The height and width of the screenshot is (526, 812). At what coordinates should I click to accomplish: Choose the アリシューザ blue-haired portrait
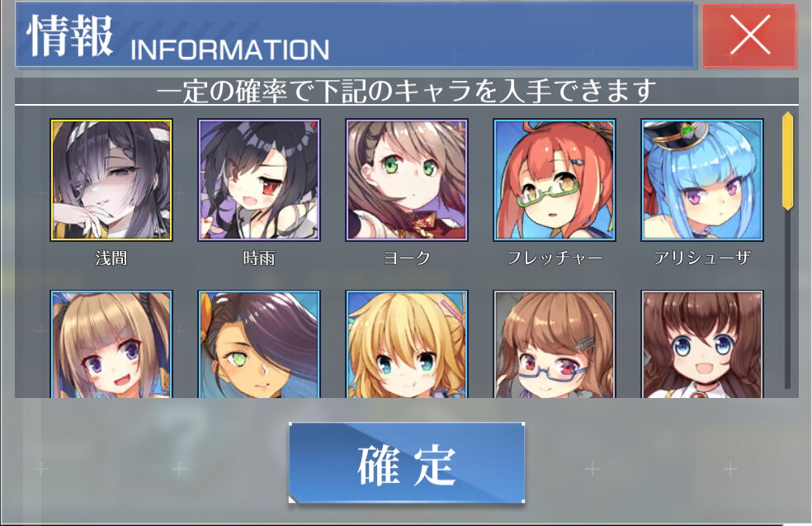point(701,180)
